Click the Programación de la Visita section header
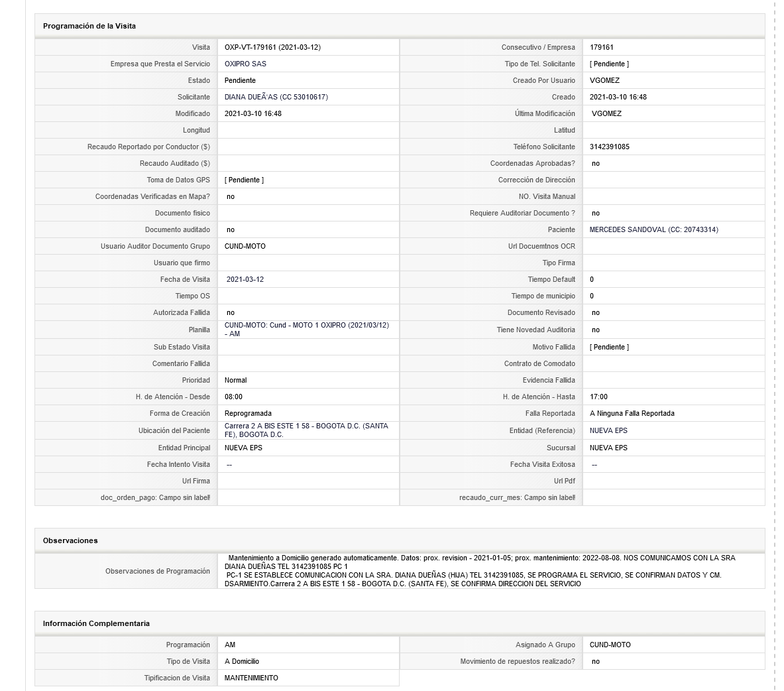 coord(400,26)
